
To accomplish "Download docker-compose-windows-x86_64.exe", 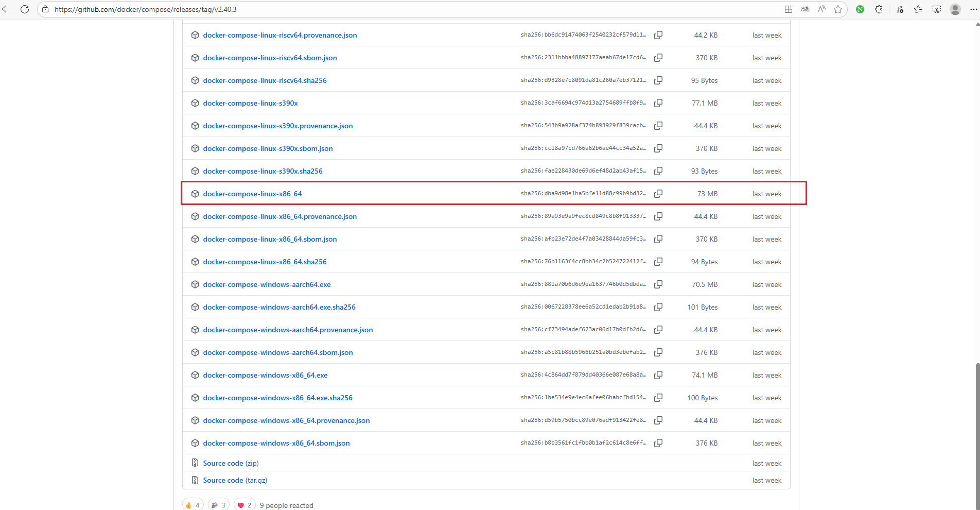I will [265, 375].
